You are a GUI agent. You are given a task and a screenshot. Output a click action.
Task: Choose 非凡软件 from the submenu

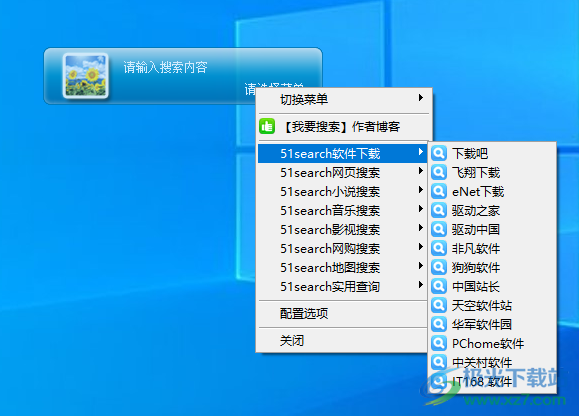(x=492, y=248)
